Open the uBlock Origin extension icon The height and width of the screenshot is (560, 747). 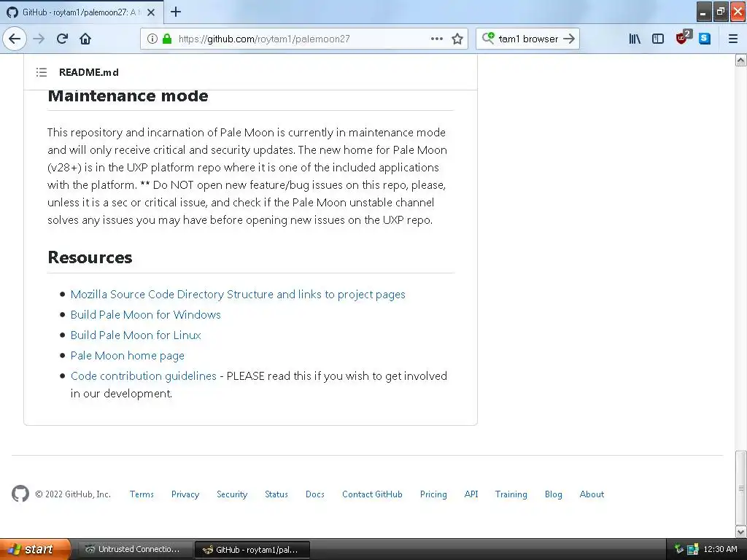683,38
